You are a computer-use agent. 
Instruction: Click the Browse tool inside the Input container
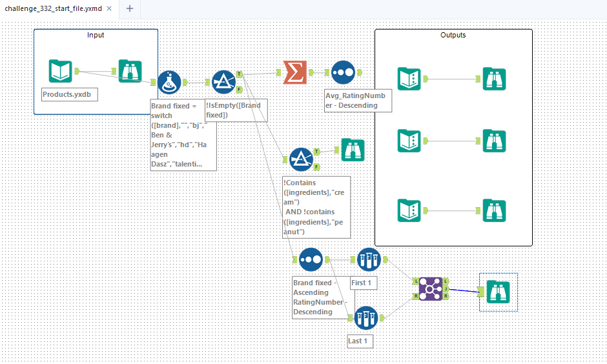[x=130, y=71]
